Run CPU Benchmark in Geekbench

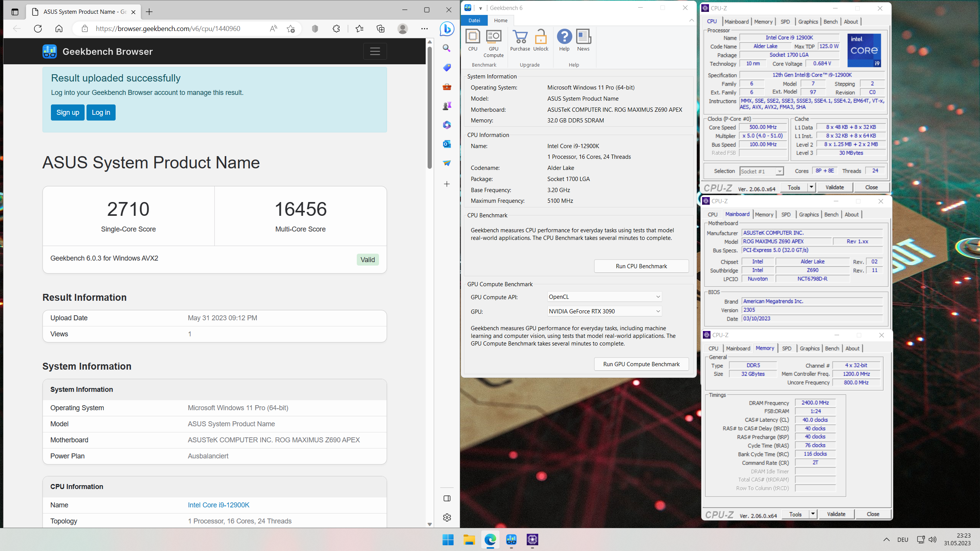(641, 266)
